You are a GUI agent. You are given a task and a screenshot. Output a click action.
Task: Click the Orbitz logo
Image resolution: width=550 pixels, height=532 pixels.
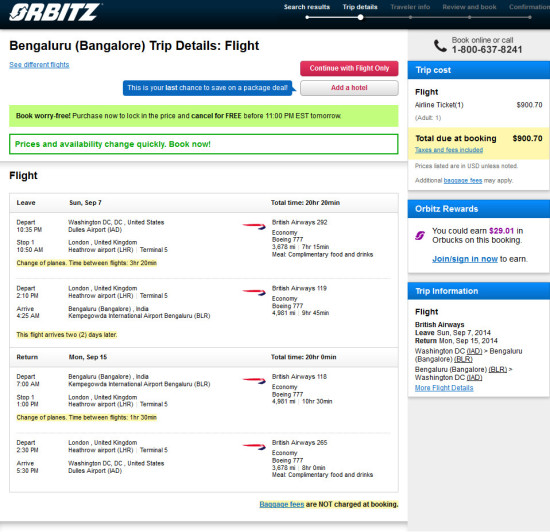pos(55,12)
